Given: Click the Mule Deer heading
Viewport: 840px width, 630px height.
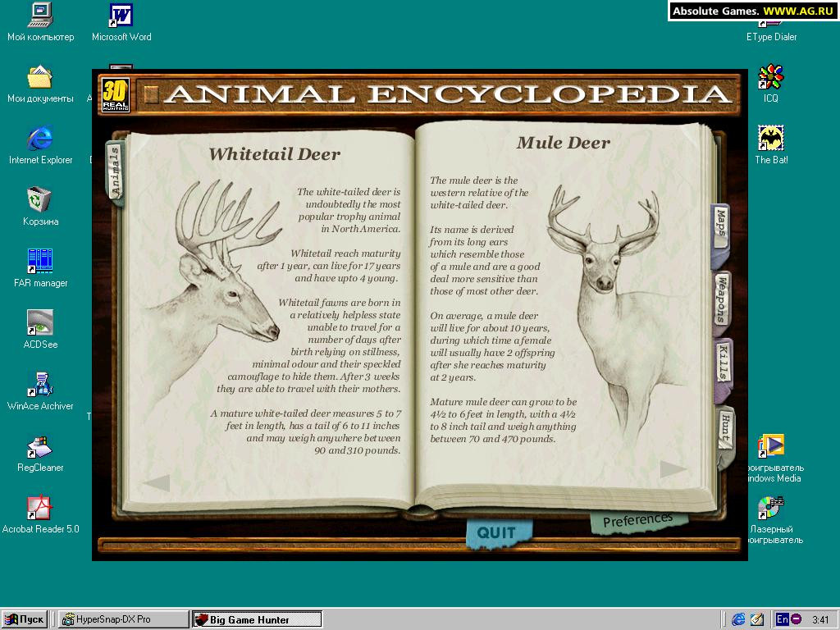Looking at the screenshot, I should (x=563, y=143).
